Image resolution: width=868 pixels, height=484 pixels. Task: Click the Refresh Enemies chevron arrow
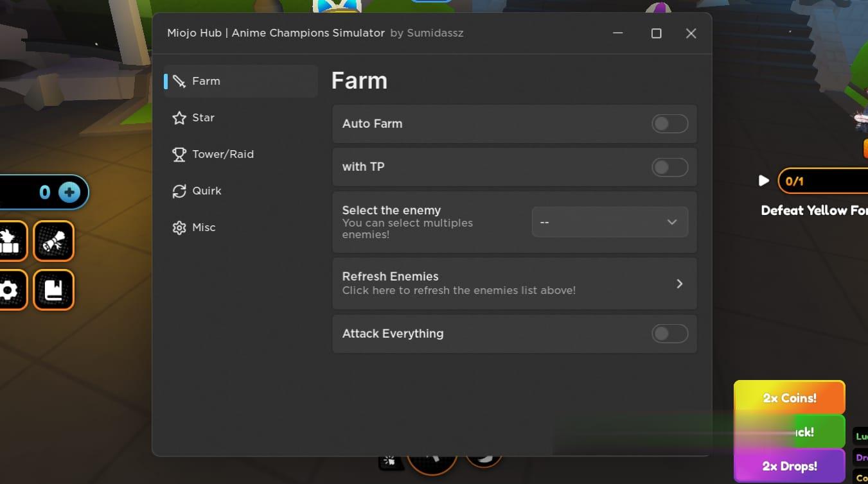(x=679, y=284)
